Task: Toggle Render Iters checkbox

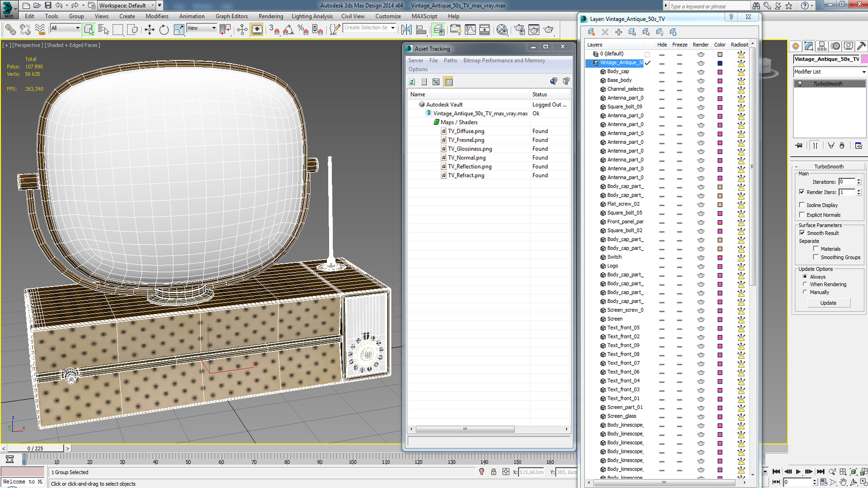Action: pos(802,192)
